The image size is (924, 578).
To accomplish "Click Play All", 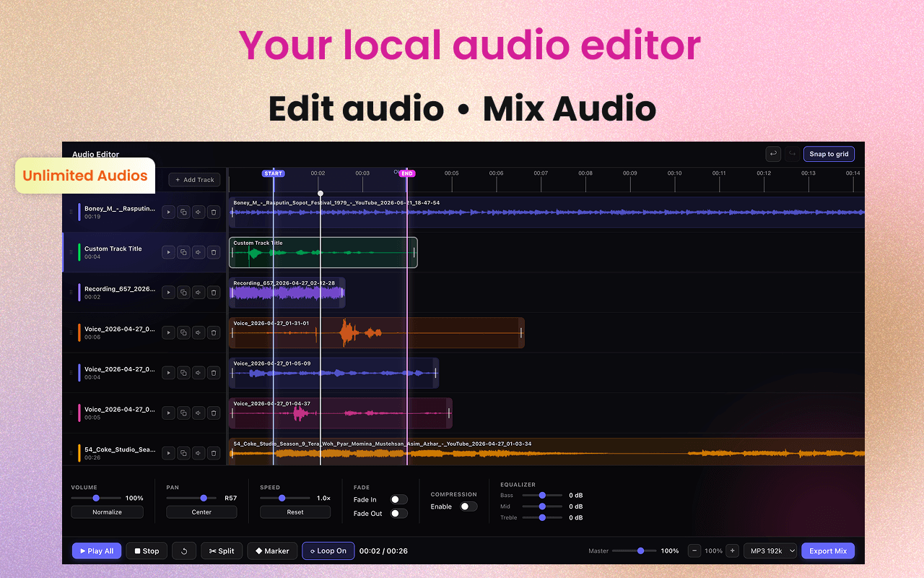I will (x=97, y=551).
